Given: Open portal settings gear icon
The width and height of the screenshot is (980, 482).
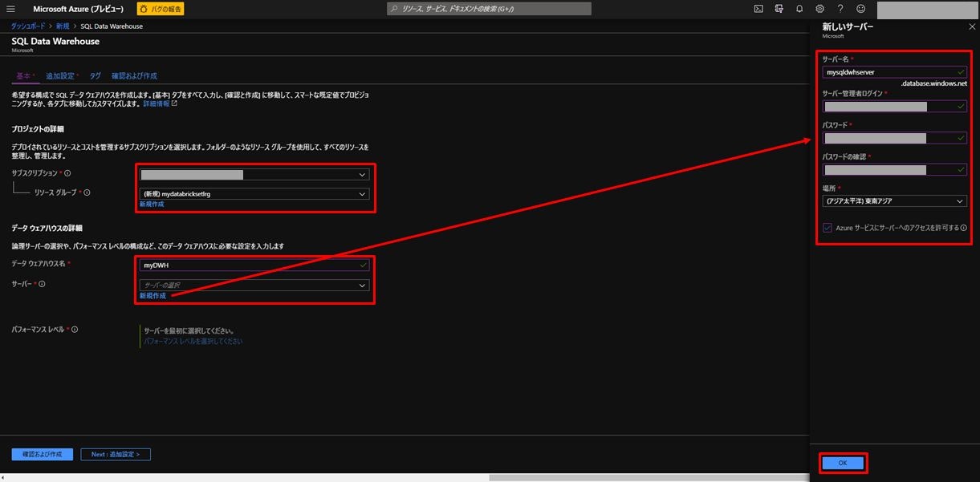Looking at the screenshot, I should click(x=819, y=9).
